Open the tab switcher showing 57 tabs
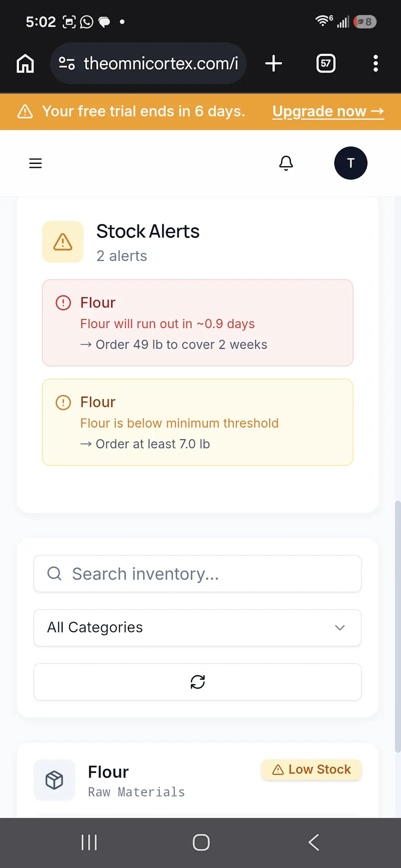 (x=326, y=64)
